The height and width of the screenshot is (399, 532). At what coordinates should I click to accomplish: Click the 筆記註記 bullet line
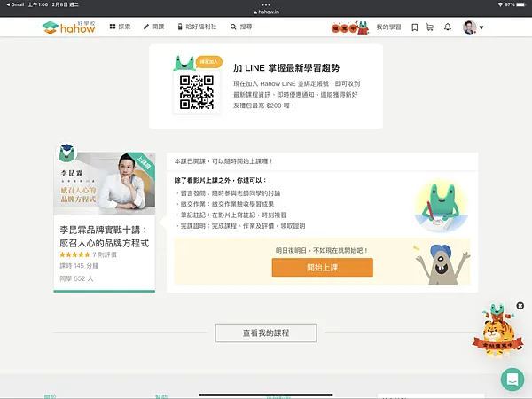coord(231,215)
